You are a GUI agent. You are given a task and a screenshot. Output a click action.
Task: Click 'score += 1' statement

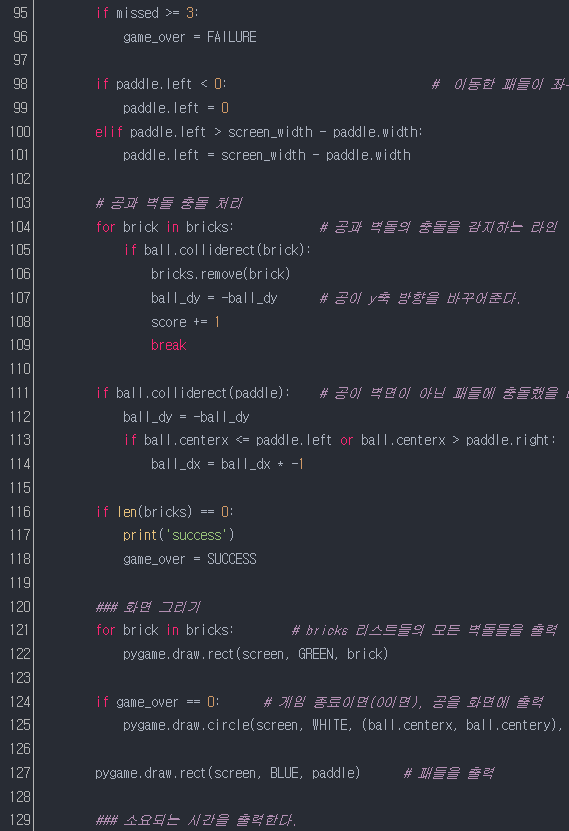[185, 322]
